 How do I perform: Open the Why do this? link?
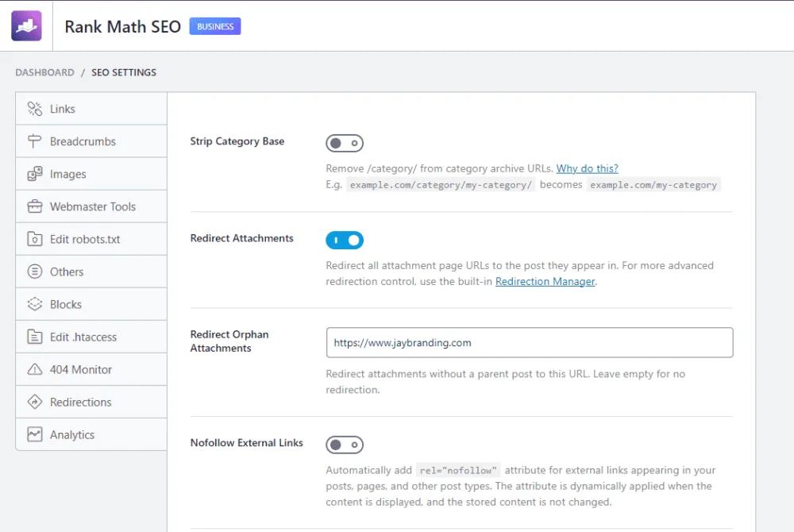587,168
